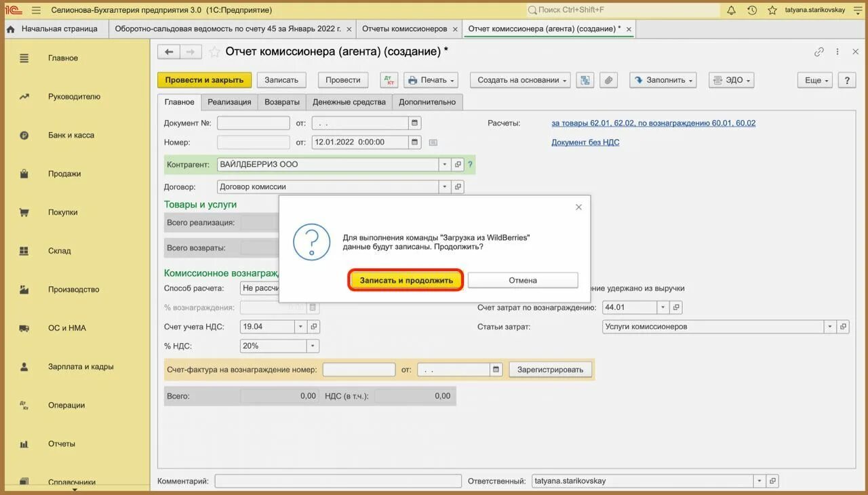Click the paperclip attachments icon

click(x=609, y=80)
